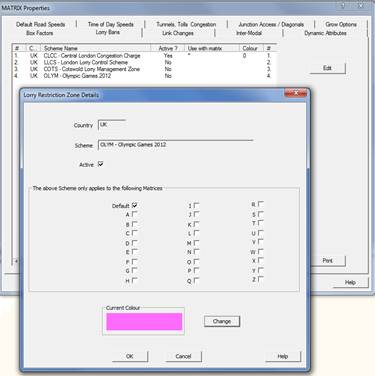The width and height of the screenshot is (375, 376).
Task: Switch to Box Factors tab
Action: coord(40,33)
